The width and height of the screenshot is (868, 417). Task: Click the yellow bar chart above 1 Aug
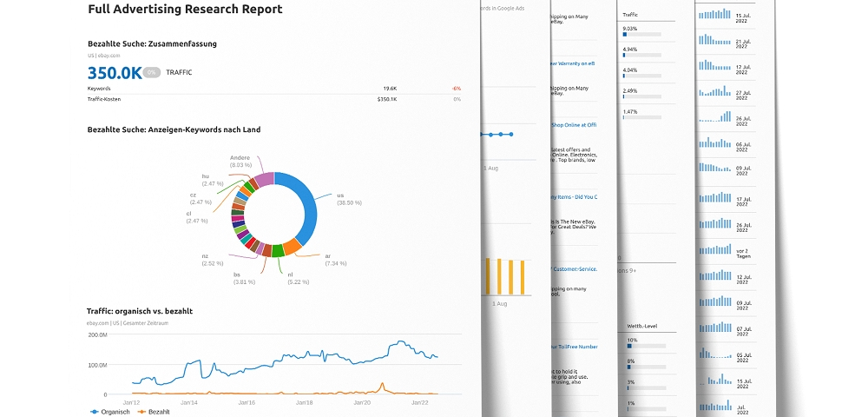tap(506, 276)
